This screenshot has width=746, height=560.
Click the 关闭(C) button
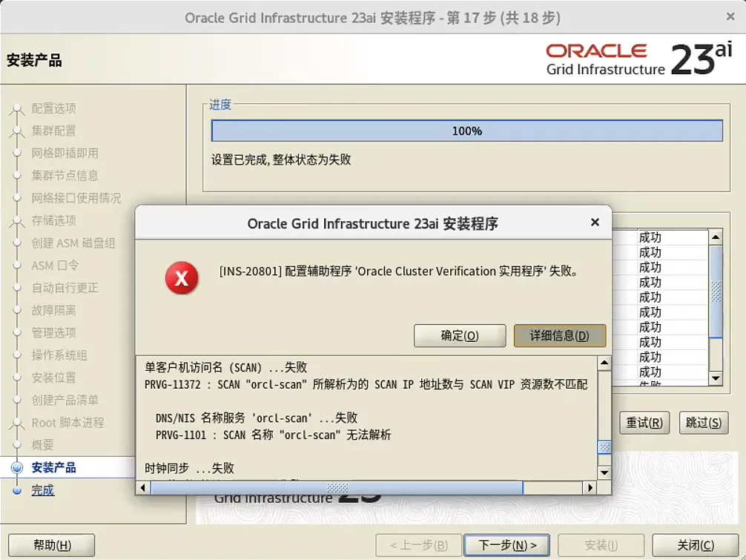[x=695, y=544]
